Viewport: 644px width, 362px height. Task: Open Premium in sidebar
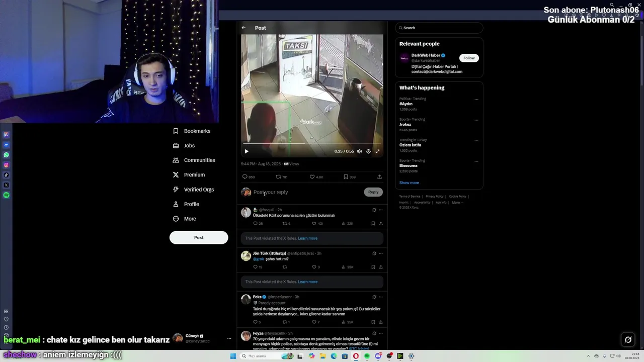189,174
